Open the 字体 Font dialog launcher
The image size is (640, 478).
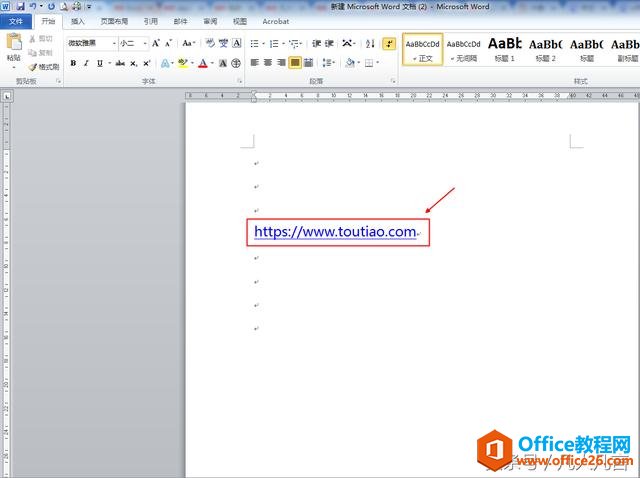click(x=240, y=81)
